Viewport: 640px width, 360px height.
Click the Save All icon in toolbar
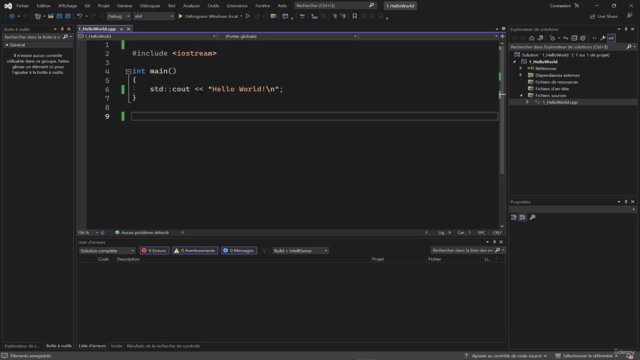click(68, 16)
